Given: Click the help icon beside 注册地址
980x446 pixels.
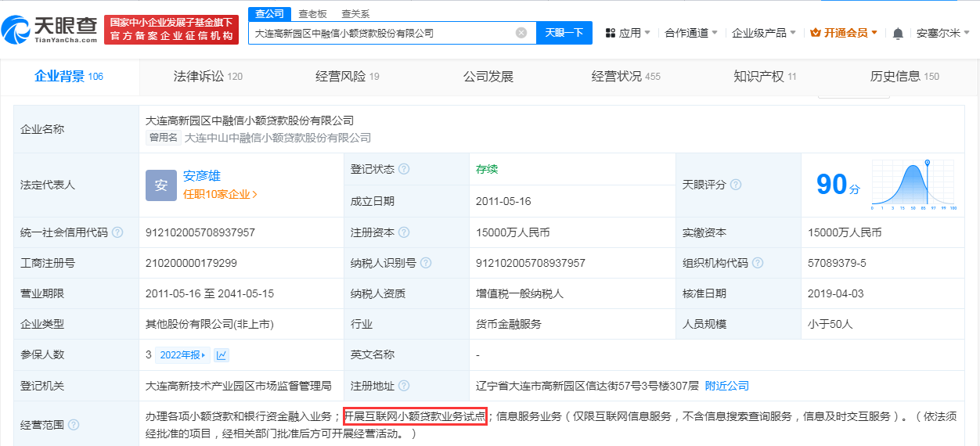Looking at the screenshot, I should pyautogui.click(x=404, y=386).
